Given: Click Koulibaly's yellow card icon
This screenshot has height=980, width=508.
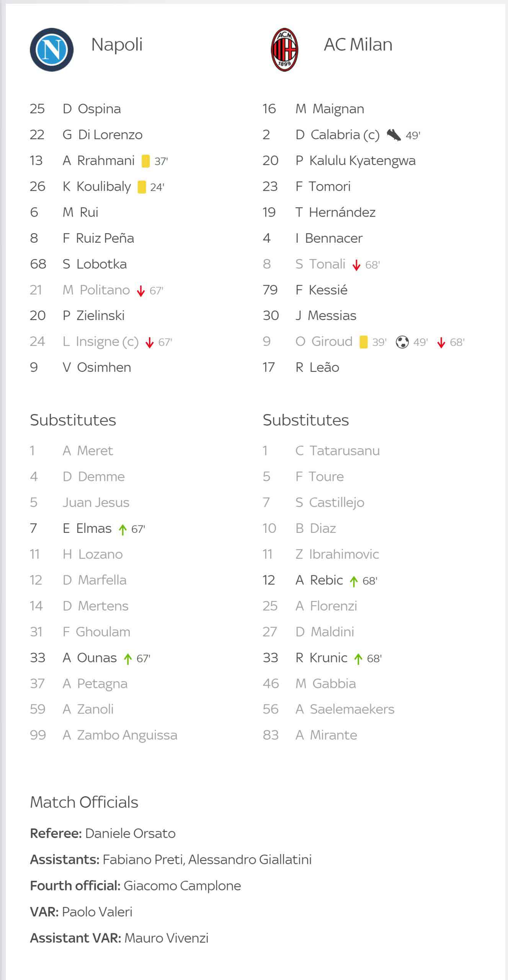Looking at the screenshot, I should pos(142,187).
